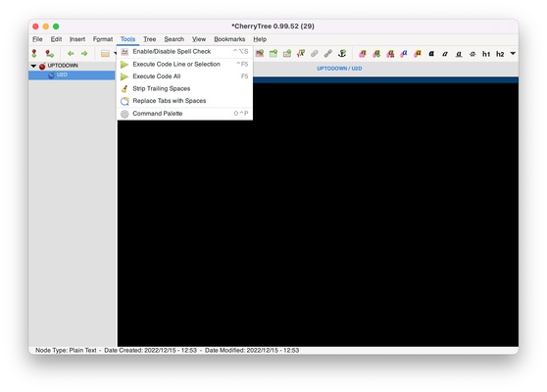Click the Insert Anchor toolbar icon
This screenshot has height=392, width=547.
342,53
